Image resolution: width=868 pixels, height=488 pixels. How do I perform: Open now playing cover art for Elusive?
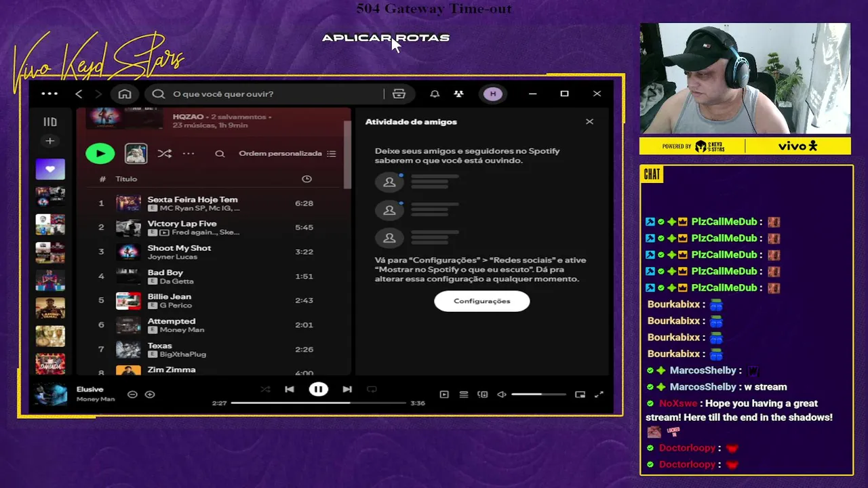pyautogui.click(x=51, y=394)
